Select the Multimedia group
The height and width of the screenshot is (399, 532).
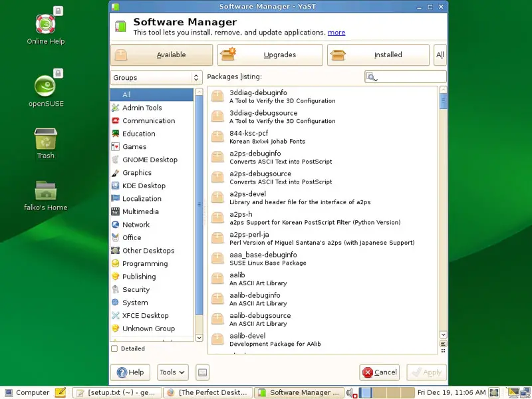point(152,211)
